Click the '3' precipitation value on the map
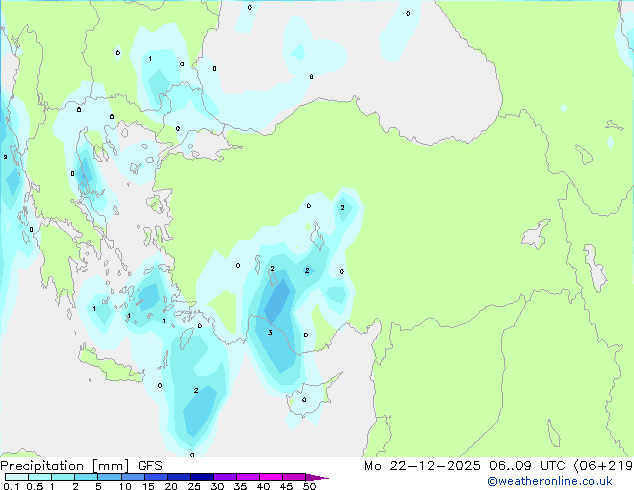Image resolution: width=634 pixels, height=490 pixels. pos(270,333)
